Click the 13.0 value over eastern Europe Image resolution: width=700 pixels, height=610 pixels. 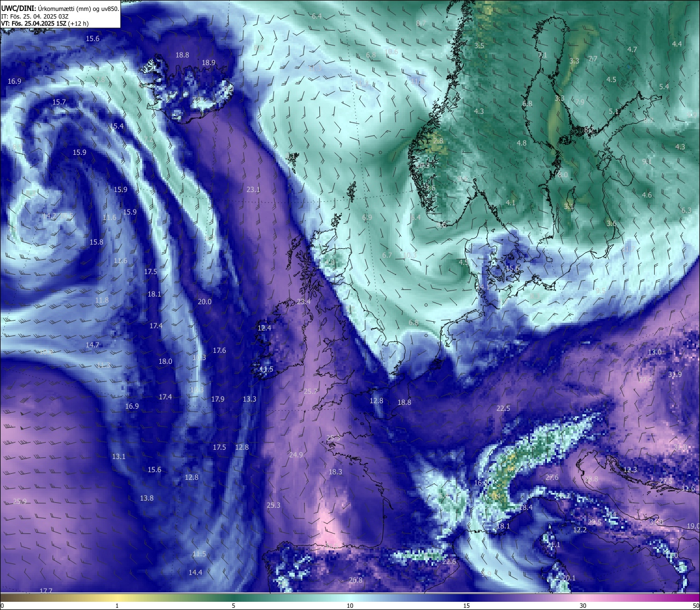tap(655, 352)
